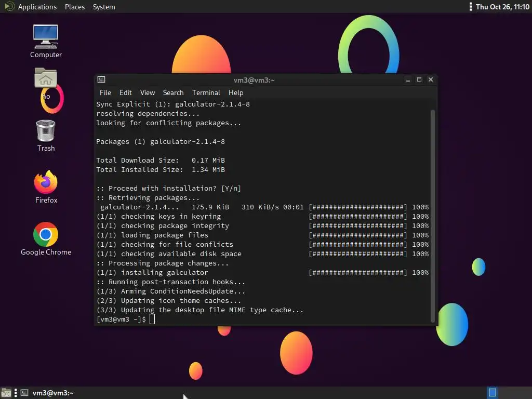Click the terminal window title 'vm3@vm3:~'
Viewport: 532px width, 399px height.
(254, 80)
